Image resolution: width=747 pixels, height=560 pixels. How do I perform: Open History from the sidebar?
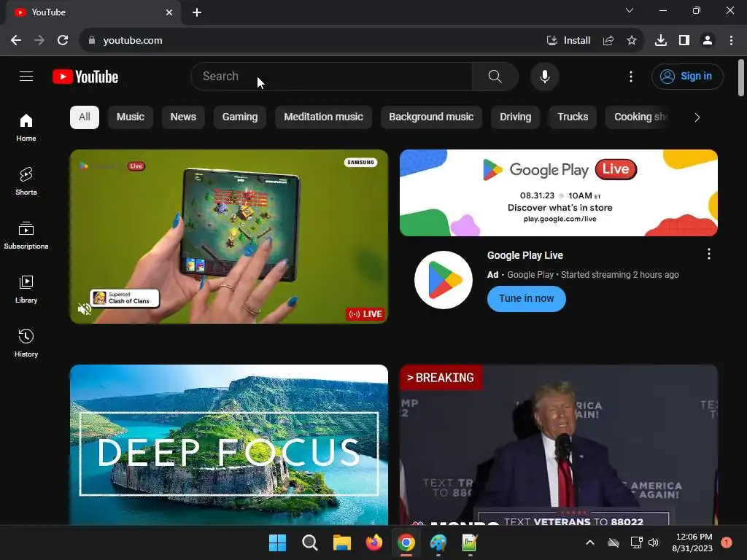[x=26, y=343]
